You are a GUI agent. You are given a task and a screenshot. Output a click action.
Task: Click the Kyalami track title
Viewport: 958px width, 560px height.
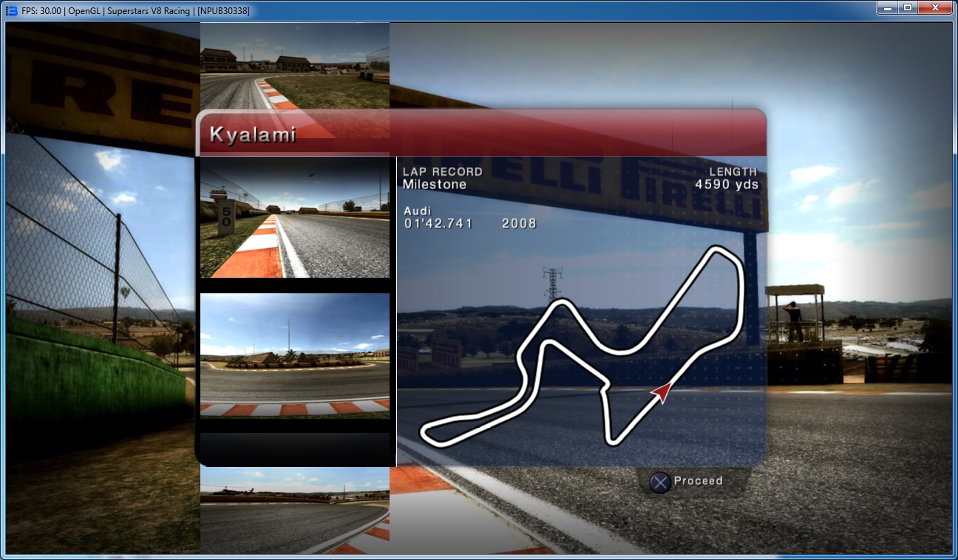tap(253, 134)
